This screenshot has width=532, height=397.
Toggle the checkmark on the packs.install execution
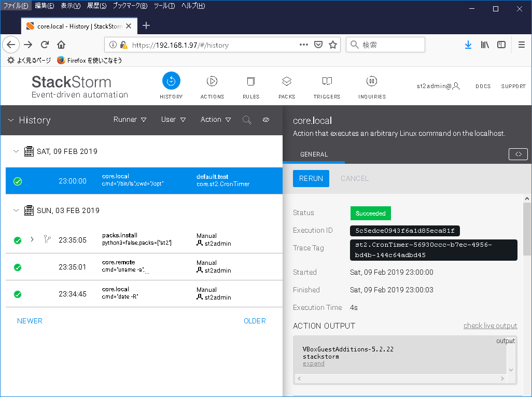[18, 240]
